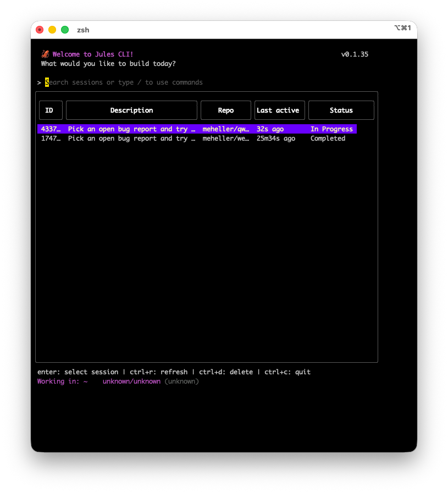Click the ⌥⌘1 shortcut indicator in title bar
Viewport: 448px width, 493px height.
click(x=402, y=28)
